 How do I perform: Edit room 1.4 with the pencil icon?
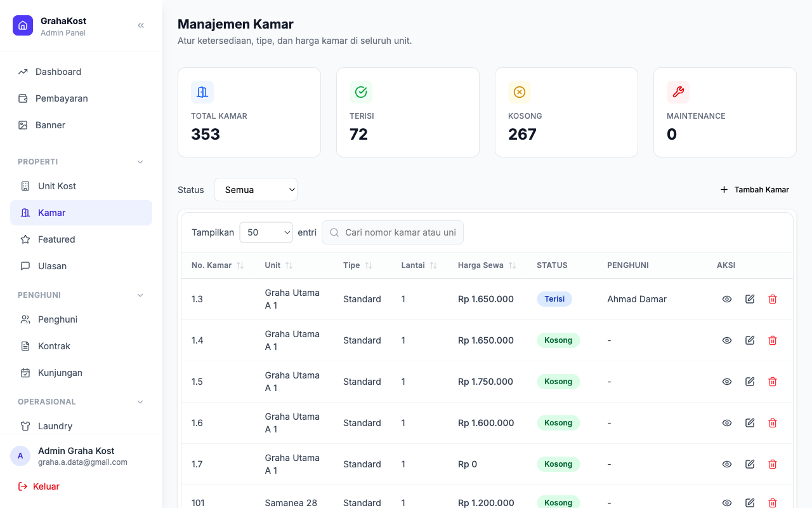point(750,340)
